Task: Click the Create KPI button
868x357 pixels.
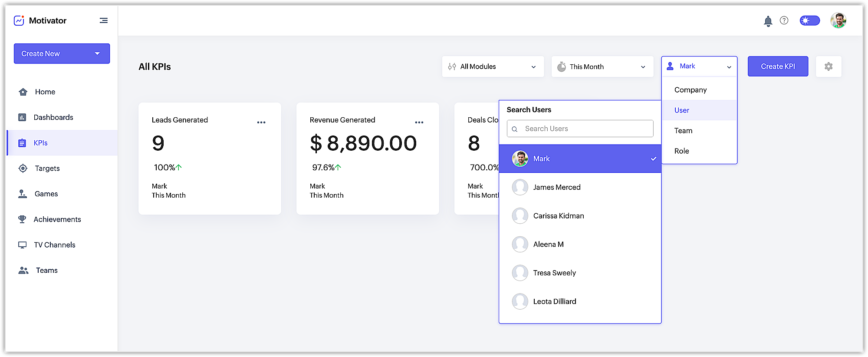Action: coord(777,66)
